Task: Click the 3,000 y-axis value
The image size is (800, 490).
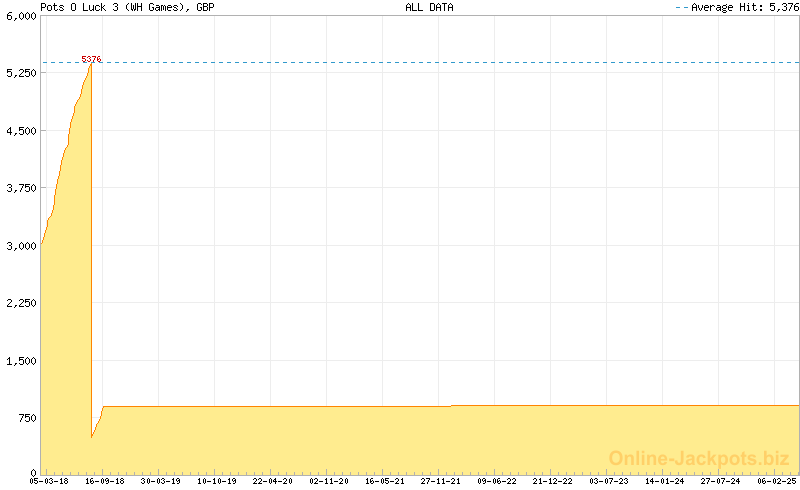Action: click(x=22, y=245)
